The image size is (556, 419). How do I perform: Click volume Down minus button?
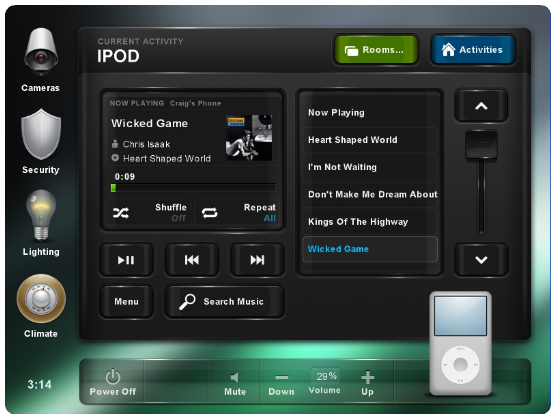(x=281, y=384)
